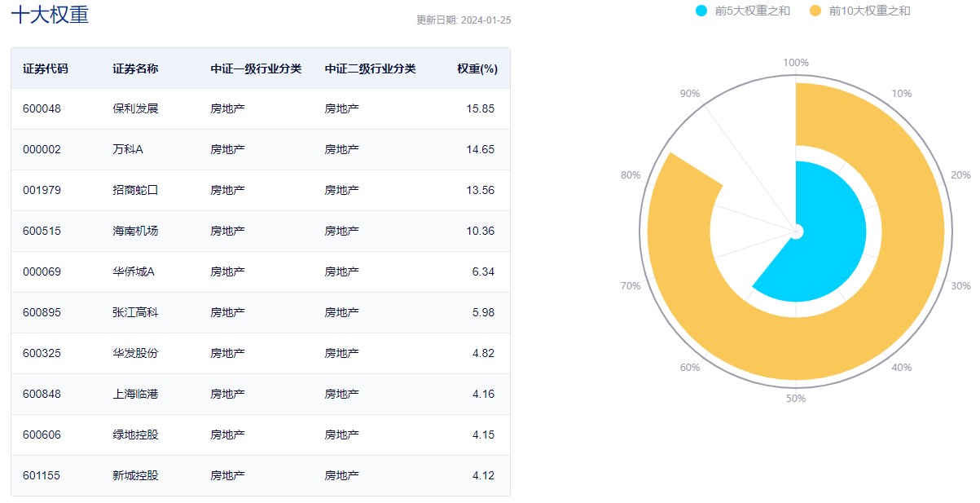Image resolution: width=980 pixels, height=503 pixels.
Task: Select 万科A in the table
Action: 128,149
